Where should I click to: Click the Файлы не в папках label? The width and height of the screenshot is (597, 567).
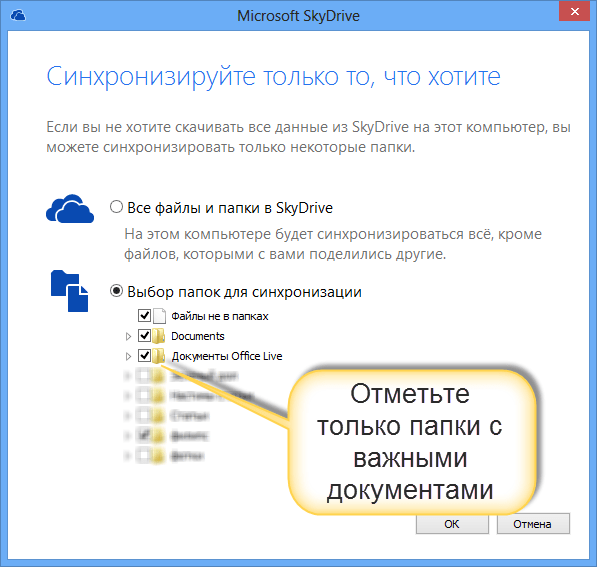coord(220,316)
